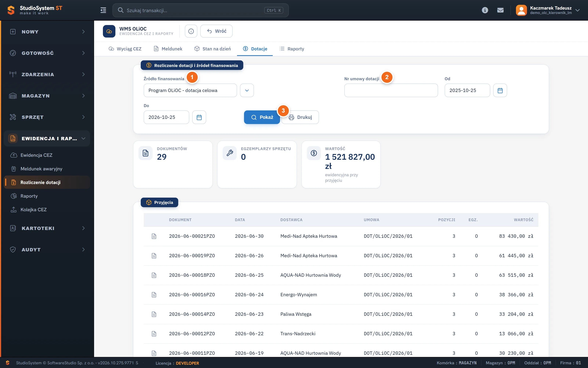This screenshot has width=588, height=368.
Task: Click the StudioSystem logo in header
Action: (35, 10)
